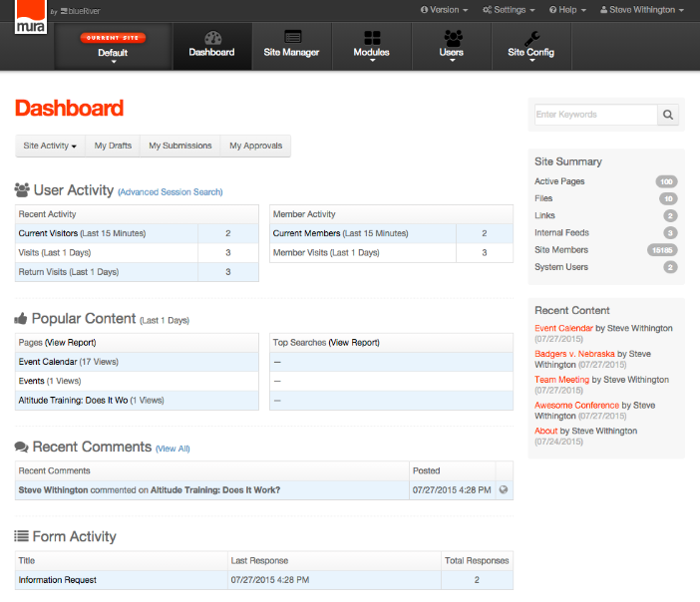Click Current Members row link
This screenshot has width=700, height=602.
click(x=307, y=233)
